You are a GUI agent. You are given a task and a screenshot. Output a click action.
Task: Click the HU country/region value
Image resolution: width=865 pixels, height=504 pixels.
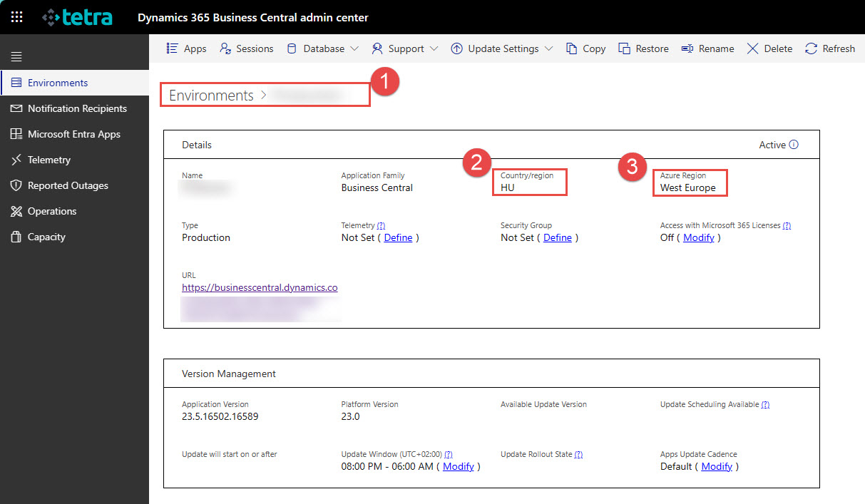click(508, 187)
